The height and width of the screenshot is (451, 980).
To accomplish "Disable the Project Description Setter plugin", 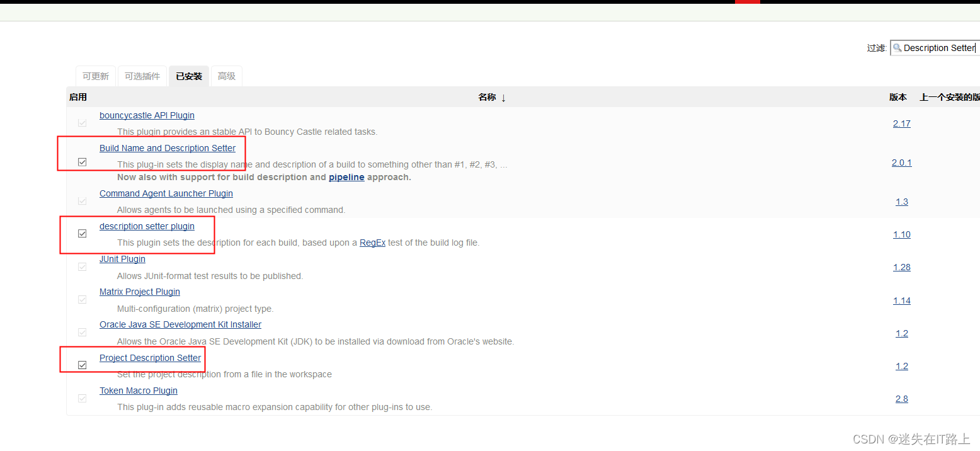I will [82, 365].
